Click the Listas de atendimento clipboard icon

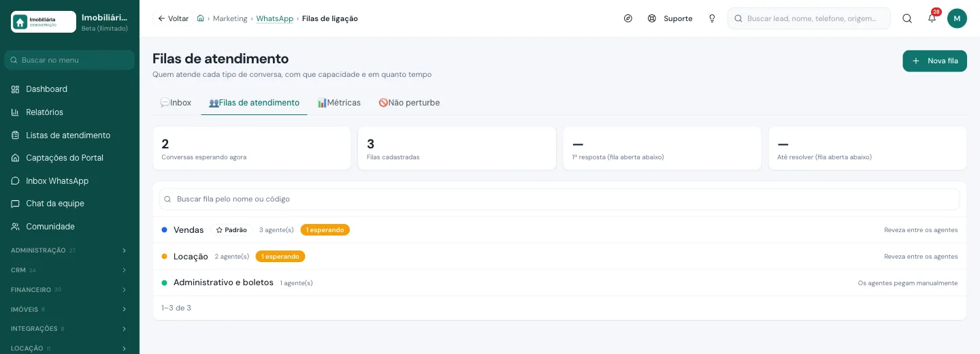click(16, 135)
